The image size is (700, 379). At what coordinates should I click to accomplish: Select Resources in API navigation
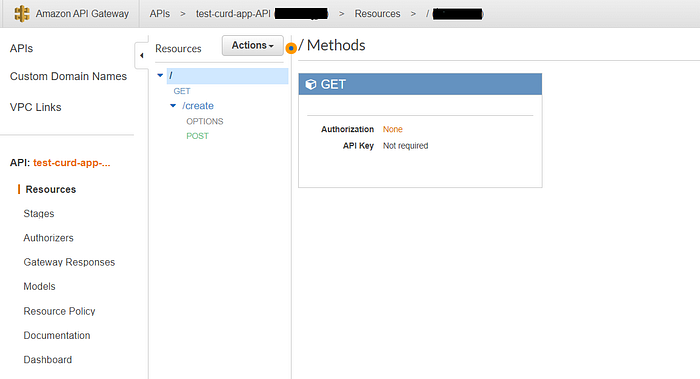pos(51,189)
